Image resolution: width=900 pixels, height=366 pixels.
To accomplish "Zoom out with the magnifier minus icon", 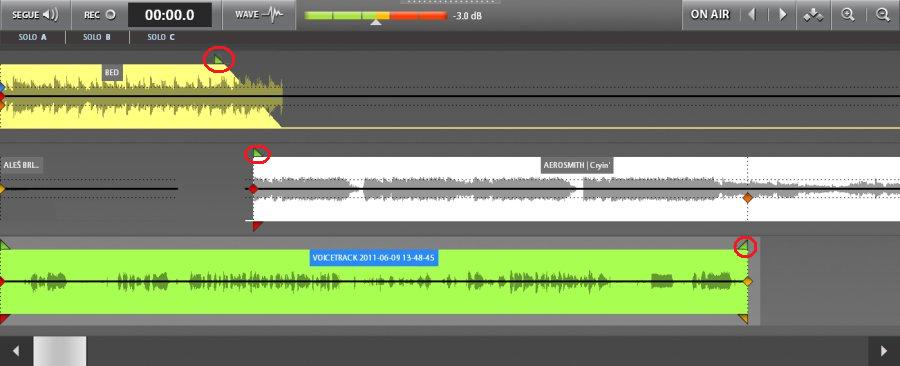I will [883, 15].
